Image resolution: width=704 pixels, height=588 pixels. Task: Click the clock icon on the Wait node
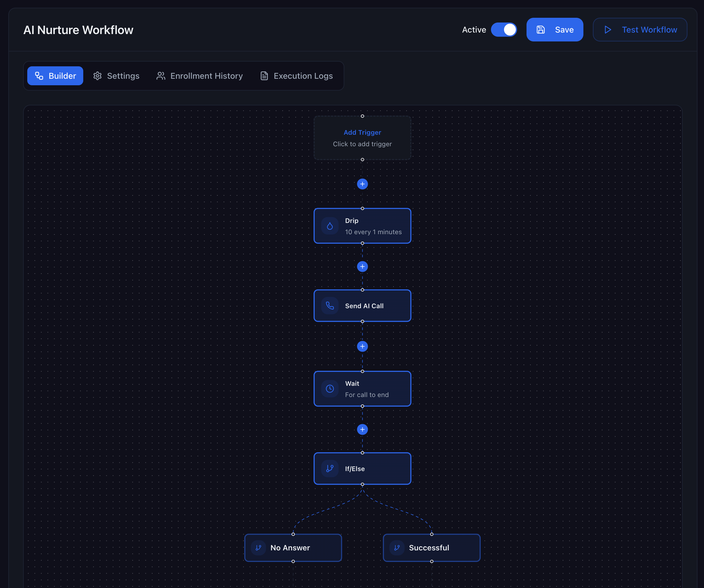coord(330,389)
